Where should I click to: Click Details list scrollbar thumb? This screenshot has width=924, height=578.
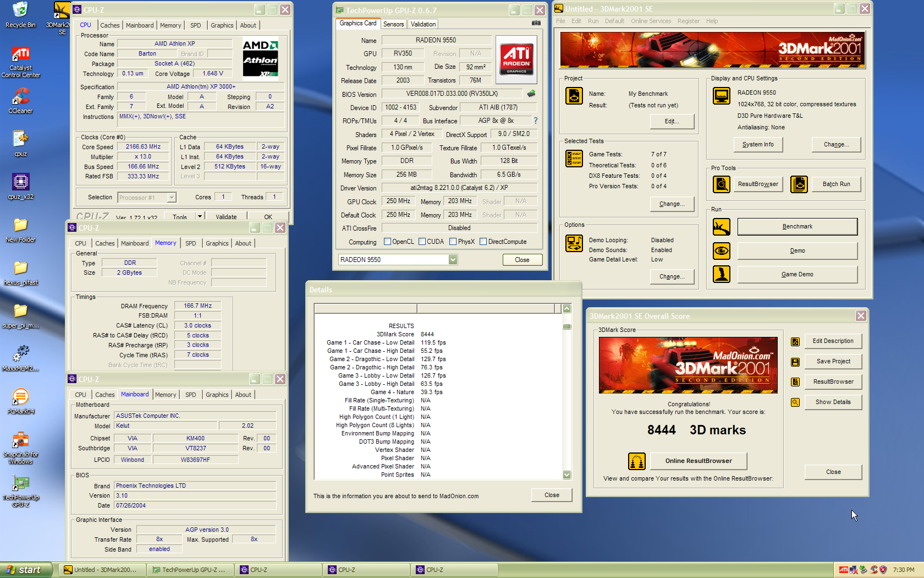[566, 327]
